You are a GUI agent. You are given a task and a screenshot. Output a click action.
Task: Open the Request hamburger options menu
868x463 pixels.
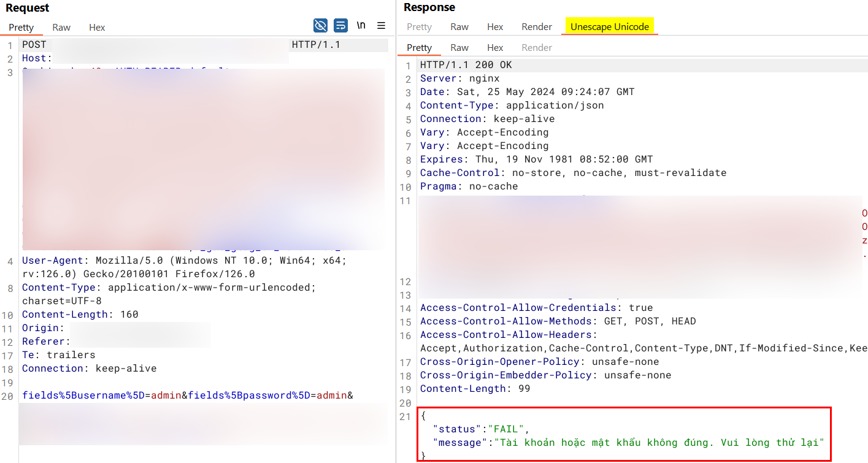pos(381,25)
